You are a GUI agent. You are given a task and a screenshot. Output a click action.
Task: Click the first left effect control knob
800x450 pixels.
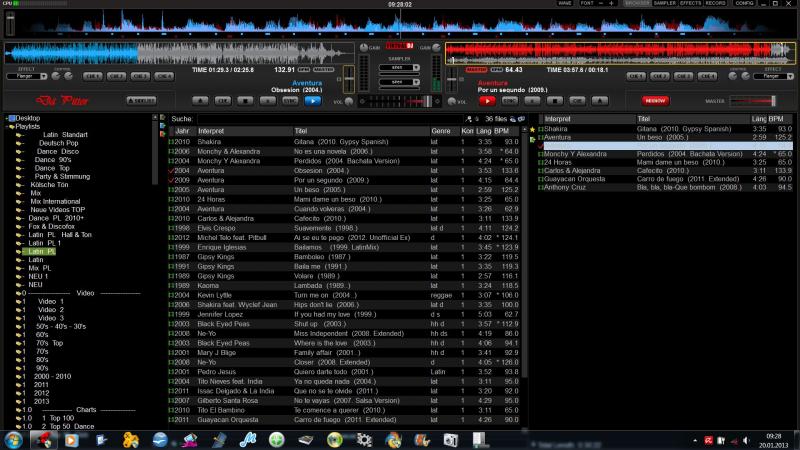click(56, 76)
